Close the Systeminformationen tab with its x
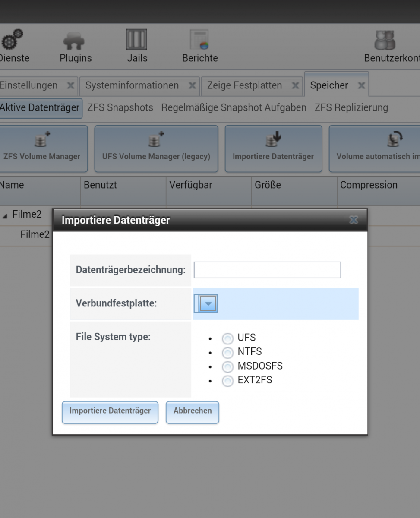 [x=193, y=86]
